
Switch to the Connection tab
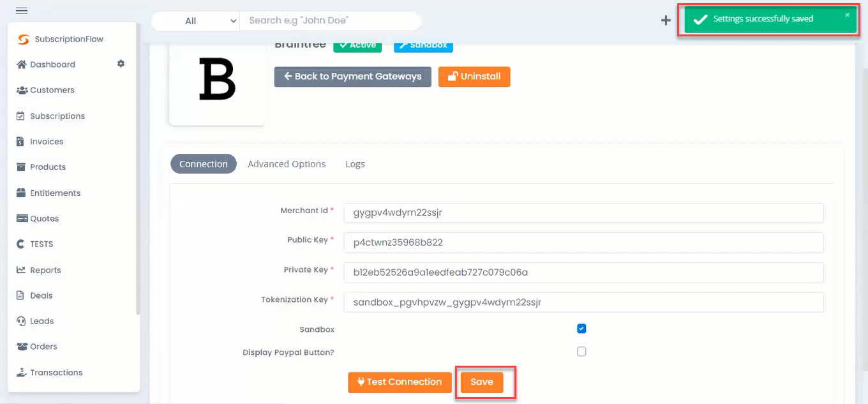point(204,164)
